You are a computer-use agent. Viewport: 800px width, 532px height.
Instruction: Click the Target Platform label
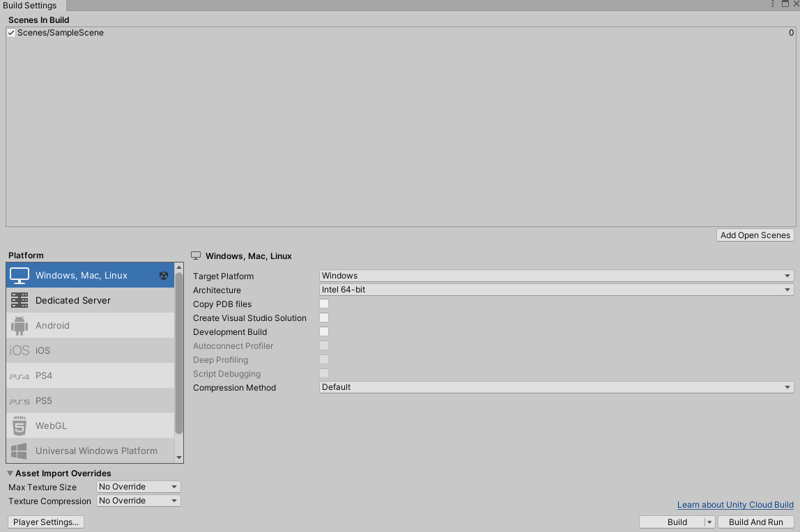[x=223, y=276]
